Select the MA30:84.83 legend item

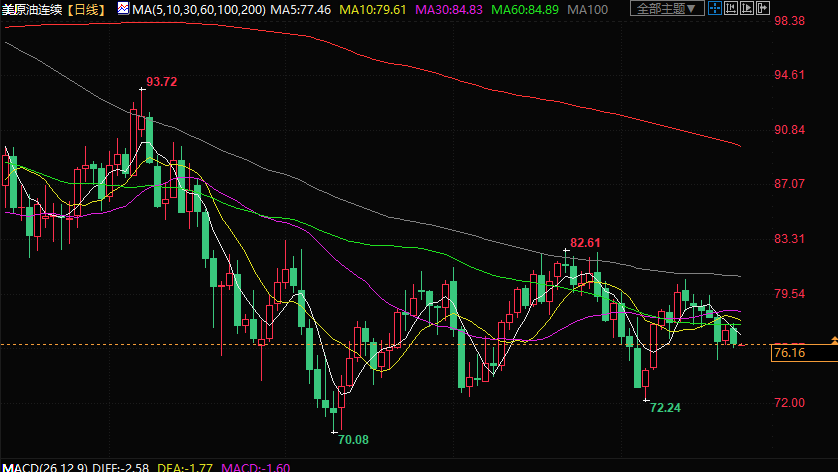click(x=449, y=8)
